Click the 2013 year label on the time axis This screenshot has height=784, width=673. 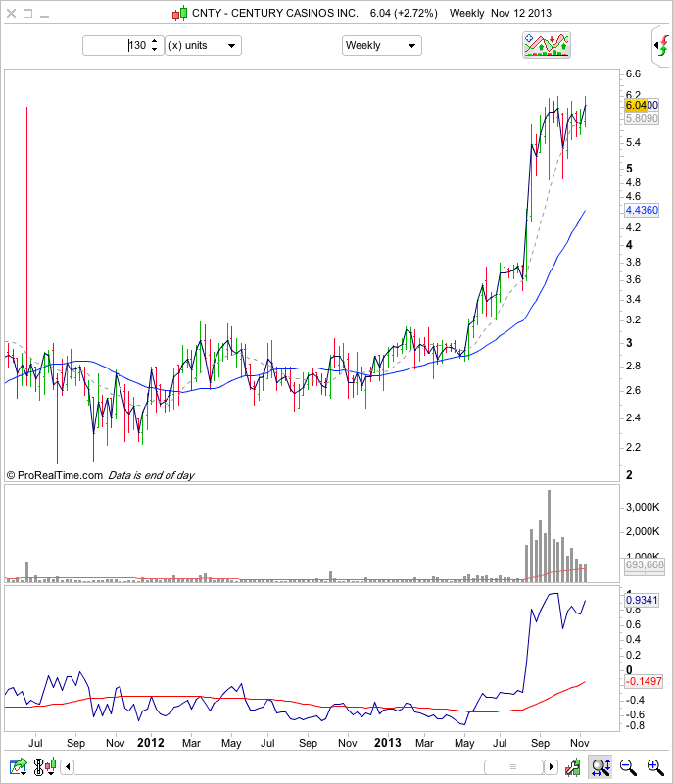tap(388, 743)
